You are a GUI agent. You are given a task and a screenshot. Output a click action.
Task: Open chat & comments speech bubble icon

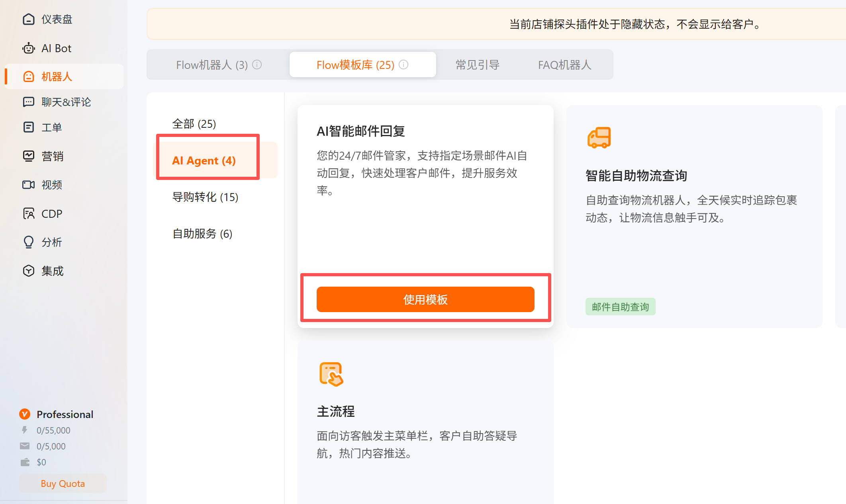pyautogui.click(x=28, y=102)
